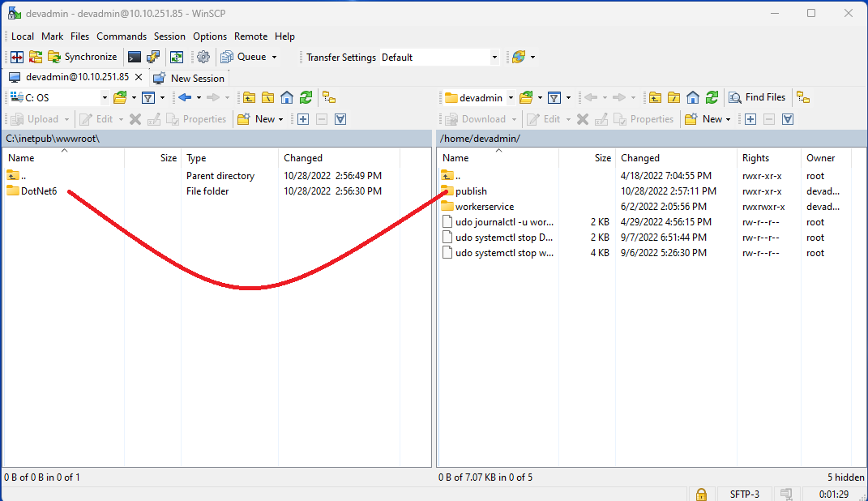Click the remote panel Select Files plus icon
The height and width of the screenshot is (501, 868).
click(750, 119)
